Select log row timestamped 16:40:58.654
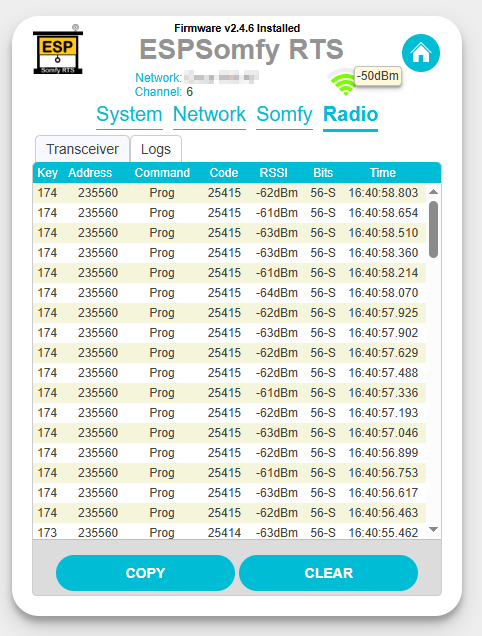 pyautogui.click(x=230, y=213)
